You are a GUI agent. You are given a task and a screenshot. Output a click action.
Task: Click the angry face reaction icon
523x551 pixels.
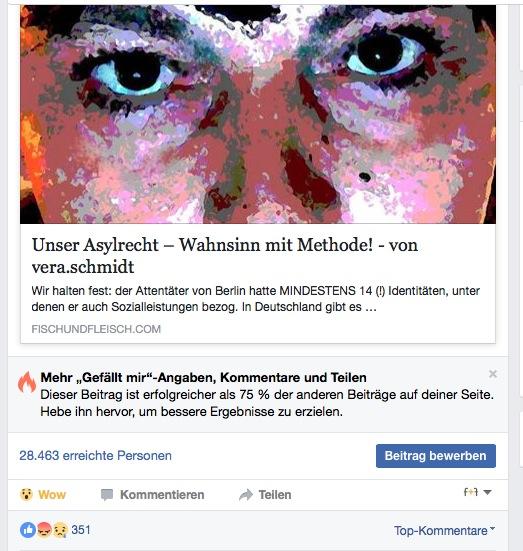click(x=44, y=530)
